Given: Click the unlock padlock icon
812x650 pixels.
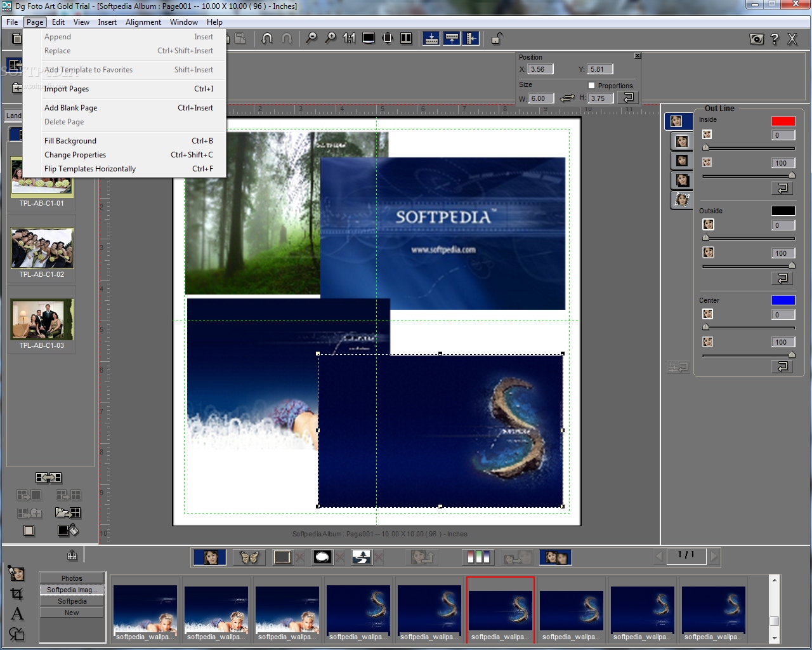Looking at the screenshot, I should (x=497, y=39).
